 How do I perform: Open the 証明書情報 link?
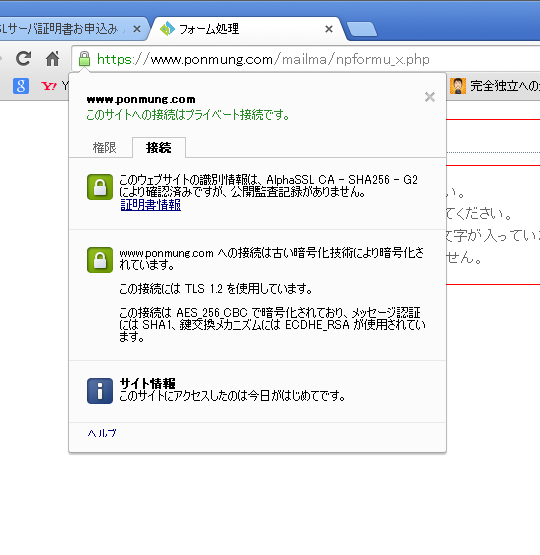tap(151, 205)
